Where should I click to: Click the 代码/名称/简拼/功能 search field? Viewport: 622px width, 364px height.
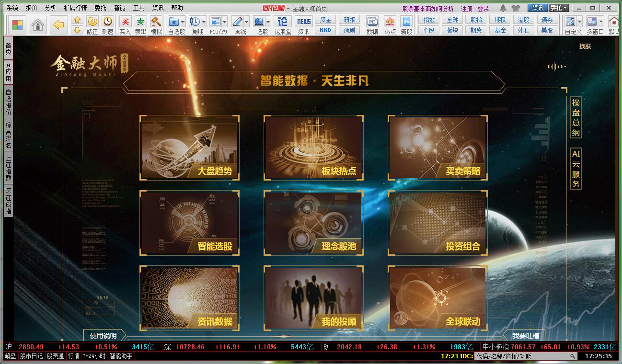click(x=525, y=356)
